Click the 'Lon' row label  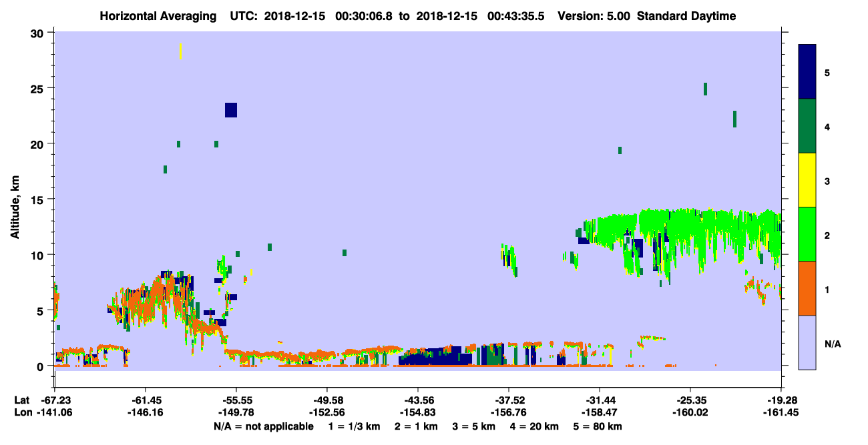(22, 413)
